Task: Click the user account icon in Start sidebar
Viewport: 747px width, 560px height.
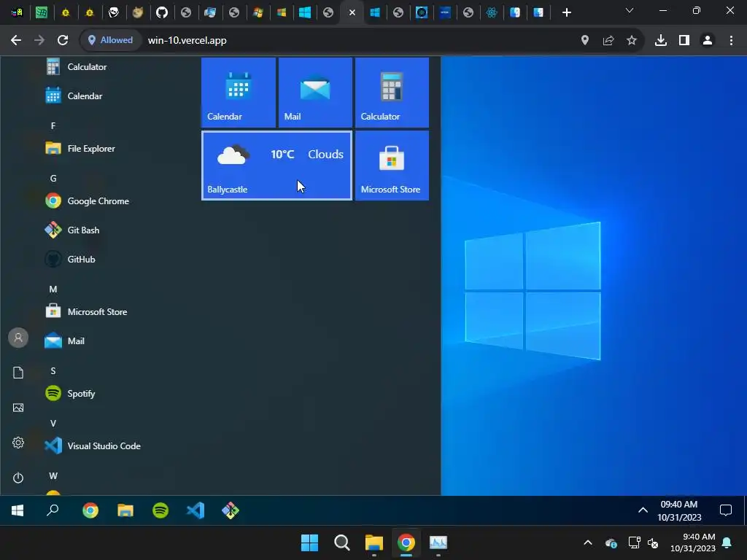Action: point(18,338)
